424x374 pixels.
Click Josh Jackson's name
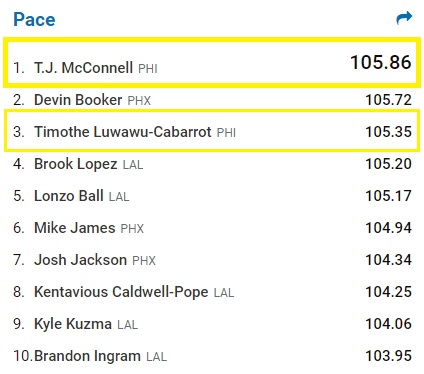pos(80,260)
